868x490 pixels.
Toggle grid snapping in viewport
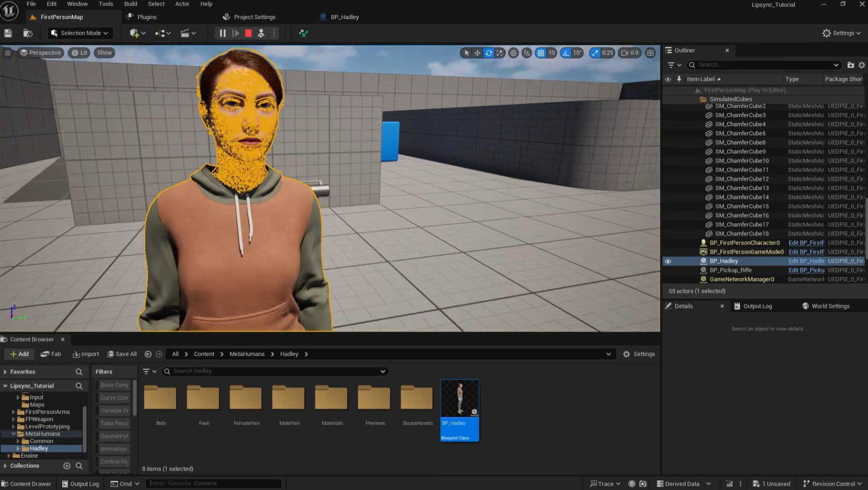[541, 53]
